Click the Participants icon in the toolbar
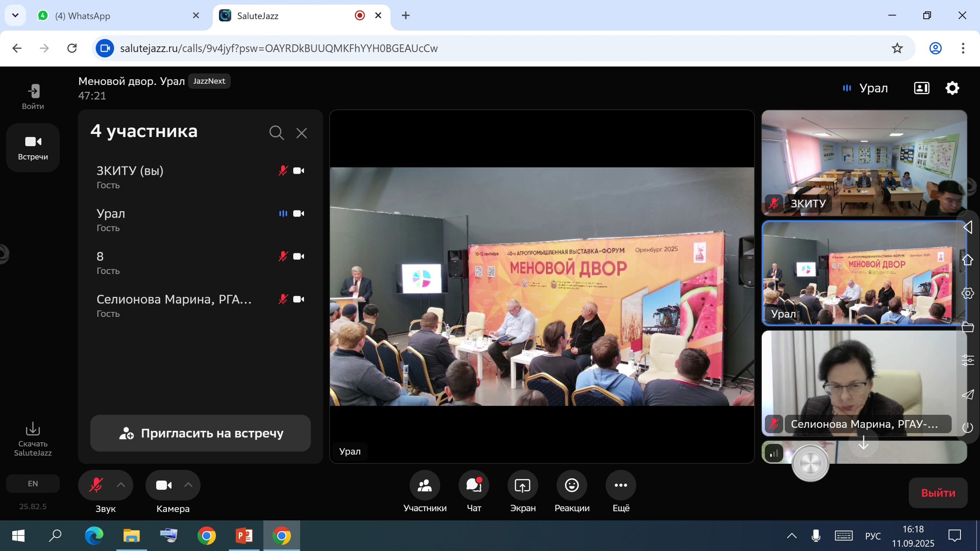 click(x=425, y=485)
